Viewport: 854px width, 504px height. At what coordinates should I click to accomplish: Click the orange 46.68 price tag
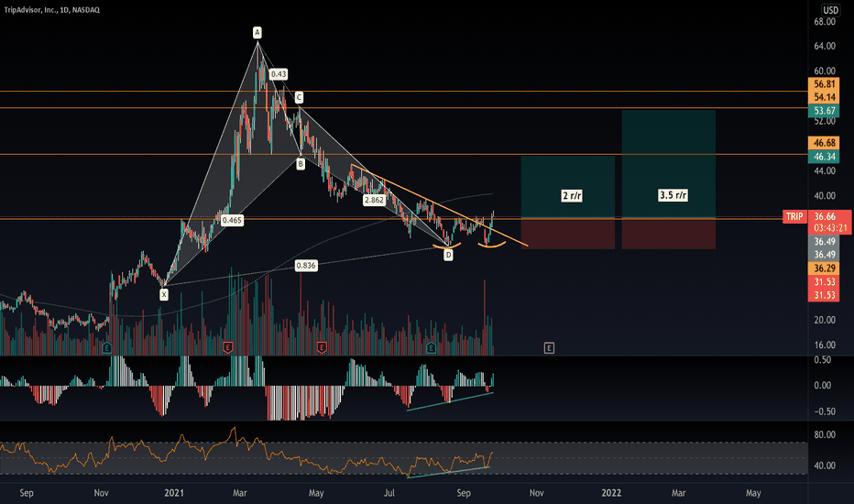[824, 143]
